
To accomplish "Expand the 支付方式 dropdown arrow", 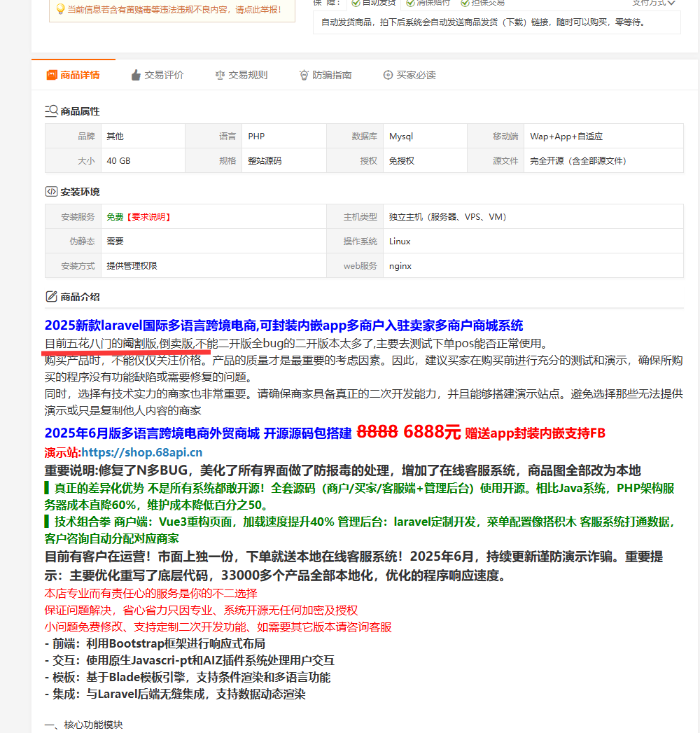I will pyautogui.click(x=671, y=4).
